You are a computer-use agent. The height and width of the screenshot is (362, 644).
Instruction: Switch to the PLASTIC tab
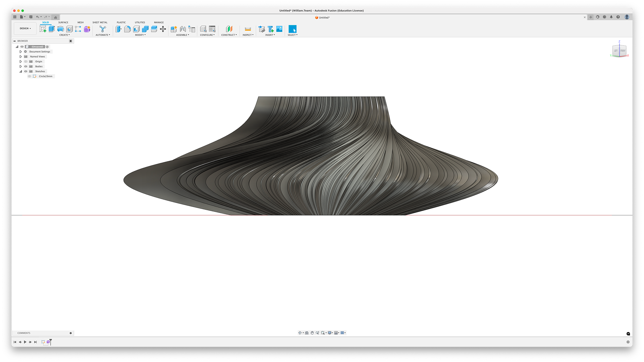pyautogui.click(x=121, y=22)
